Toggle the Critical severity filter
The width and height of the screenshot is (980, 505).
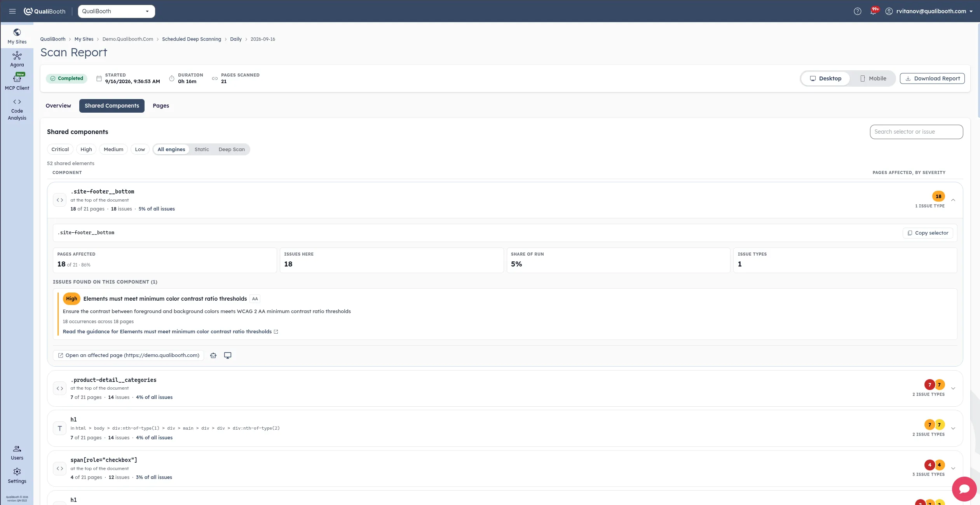point(60,150)
